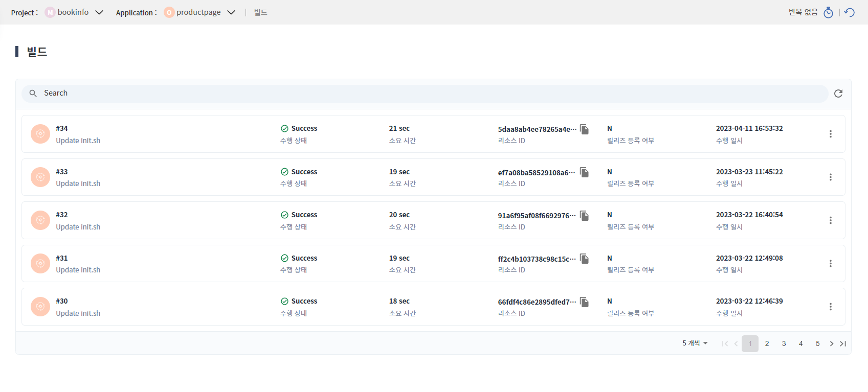The height and width of the screenshot is (392, 868).
Task: Click timestamp 2023-03-23 11:45:22
Action: (x=749, y=172)
